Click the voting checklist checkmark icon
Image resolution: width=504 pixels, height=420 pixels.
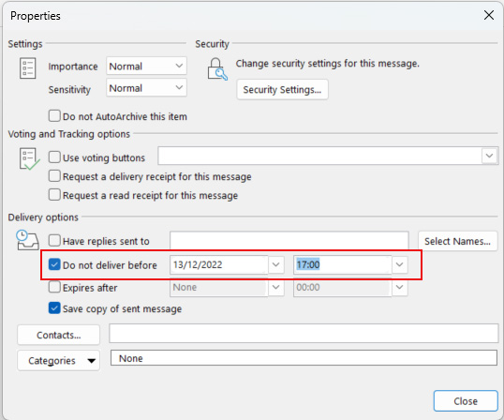30,158
